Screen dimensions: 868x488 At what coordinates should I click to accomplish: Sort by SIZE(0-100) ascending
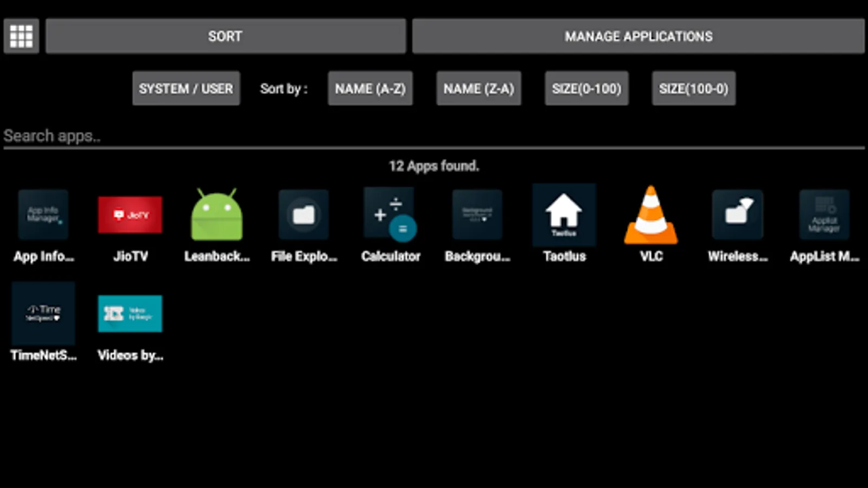(x=586, y=88)
